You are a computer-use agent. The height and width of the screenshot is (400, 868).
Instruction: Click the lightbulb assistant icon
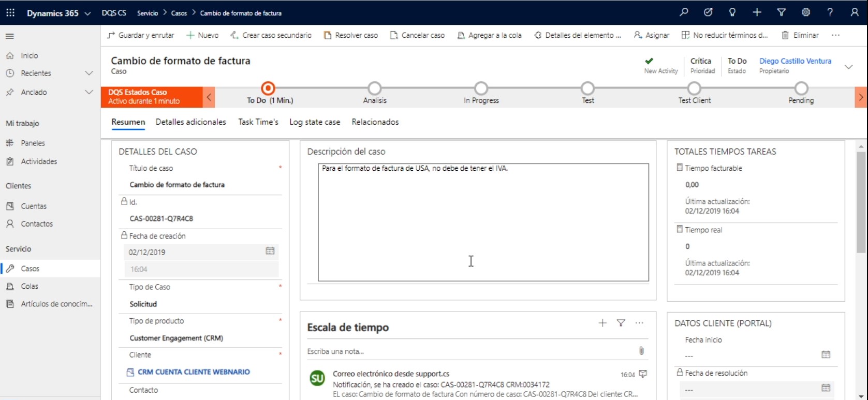point(732,12)
